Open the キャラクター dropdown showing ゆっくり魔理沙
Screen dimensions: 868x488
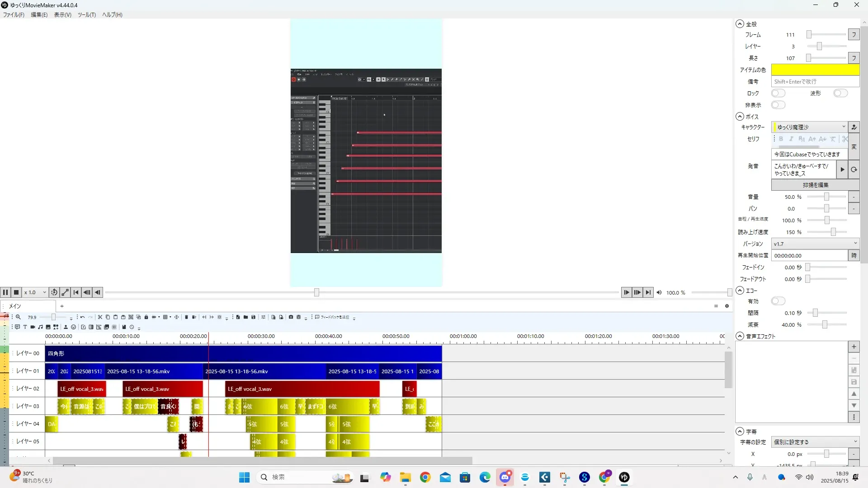tap(809, 127)
